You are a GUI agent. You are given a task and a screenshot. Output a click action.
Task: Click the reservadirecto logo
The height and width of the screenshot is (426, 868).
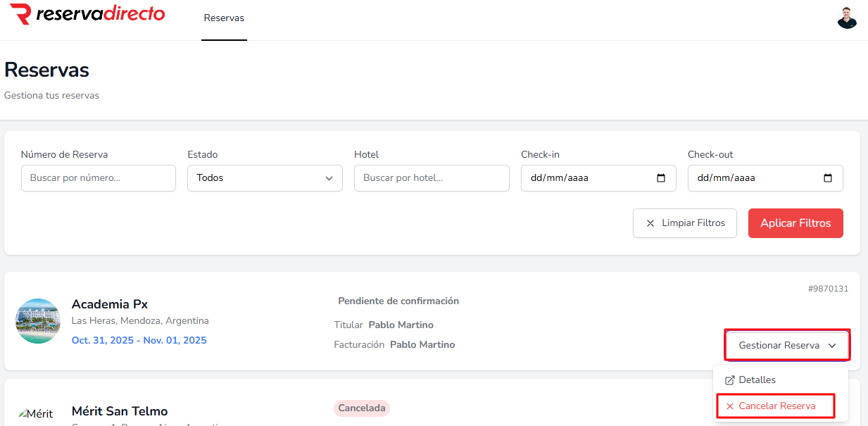click(87, 14)
